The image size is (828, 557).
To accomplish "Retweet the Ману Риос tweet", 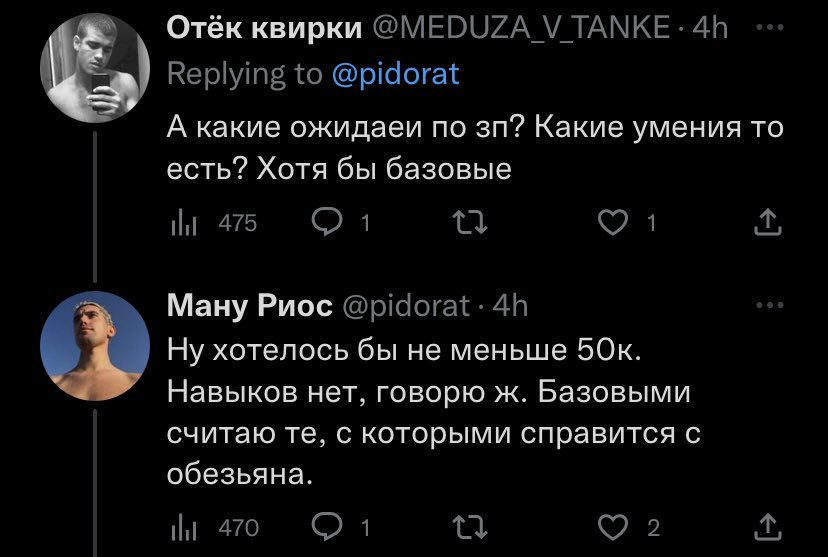I will 471,527.
